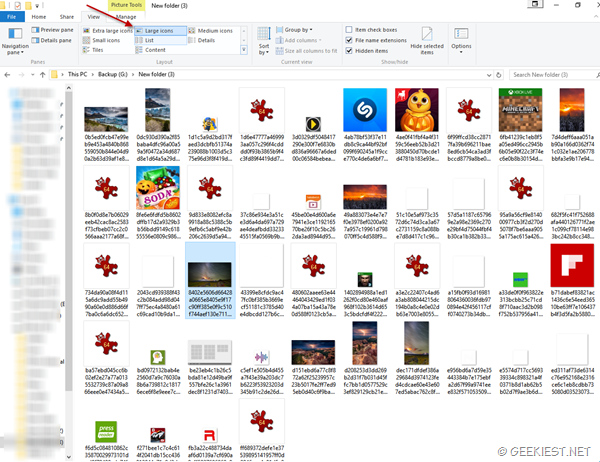This screenshot has width=600, height=462.
Task: Click the Details pane button
Action: pos(61,42)
